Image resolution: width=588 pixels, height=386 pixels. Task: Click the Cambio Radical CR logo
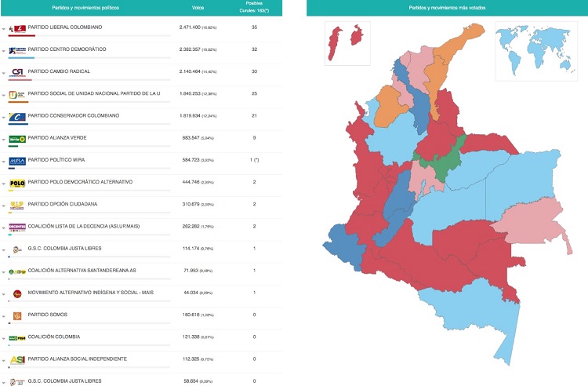[x=17, y=73]
